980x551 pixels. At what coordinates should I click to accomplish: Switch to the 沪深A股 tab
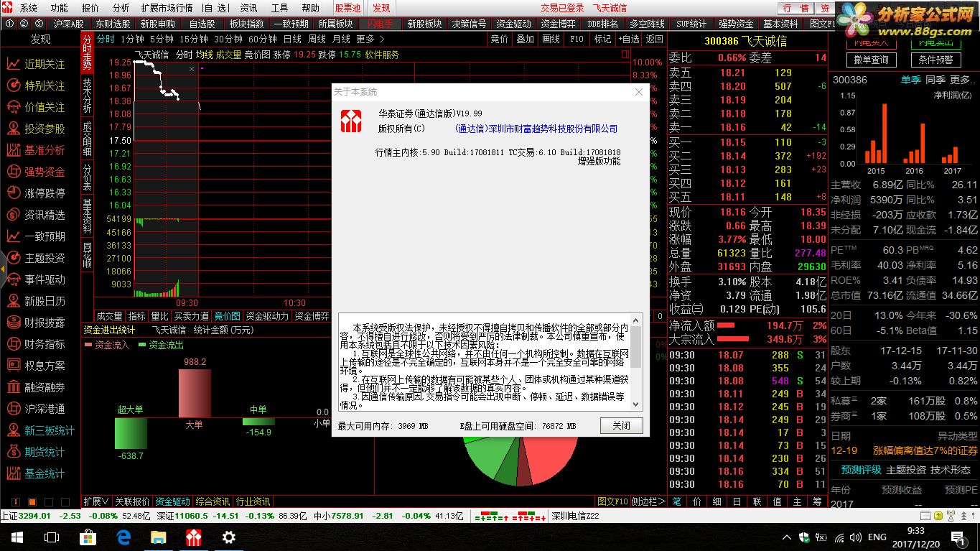click(68, 24)
